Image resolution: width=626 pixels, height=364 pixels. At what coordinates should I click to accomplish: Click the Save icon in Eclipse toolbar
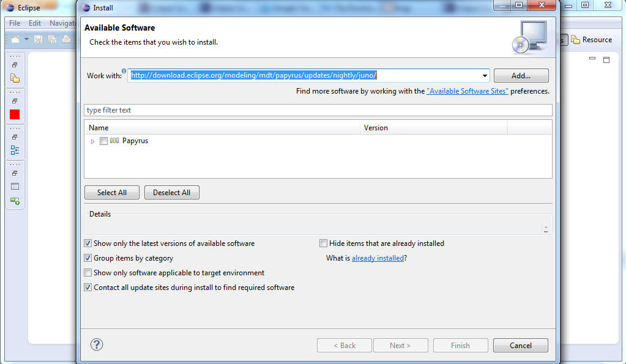pos(39,39)
